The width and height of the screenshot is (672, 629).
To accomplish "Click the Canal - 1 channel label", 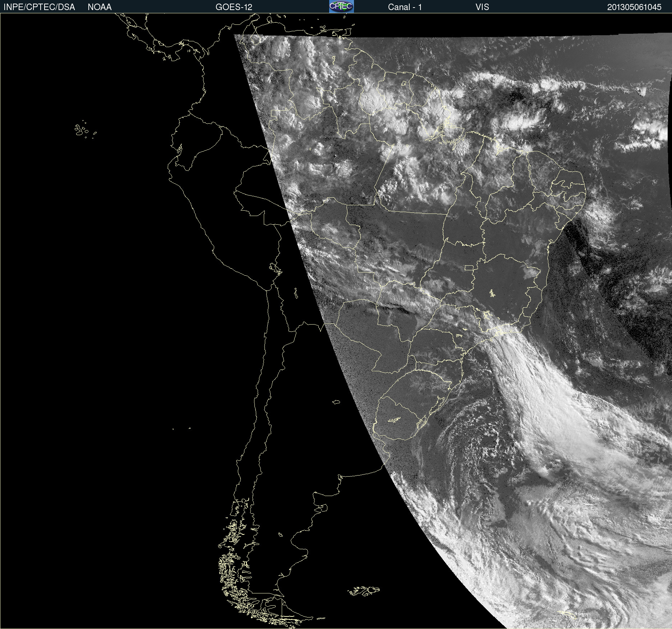I will (405, 7).
